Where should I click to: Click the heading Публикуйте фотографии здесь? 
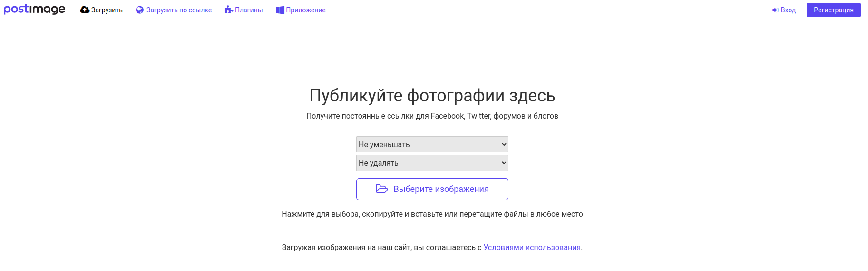click(x=432, y=95)
